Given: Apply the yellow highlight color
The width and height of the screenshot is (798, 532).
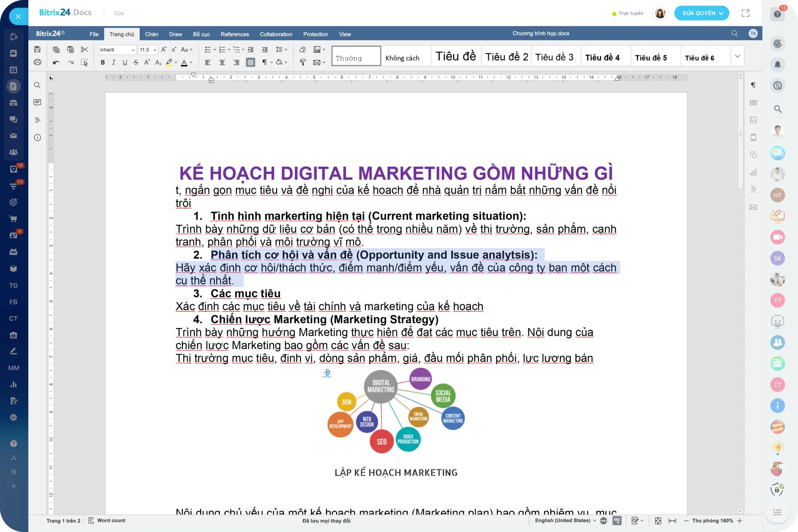Looking at the screenshot, I should click(x=169, y=62).
